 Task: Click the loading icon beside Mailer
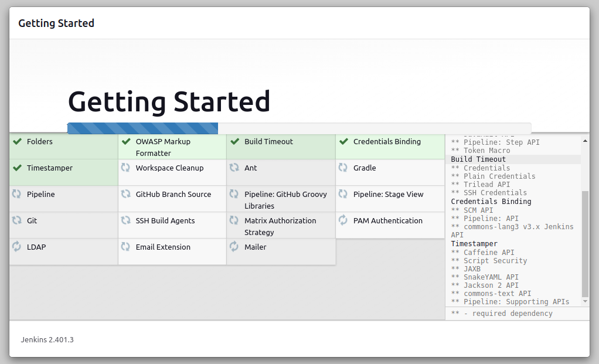coord(234,247)
